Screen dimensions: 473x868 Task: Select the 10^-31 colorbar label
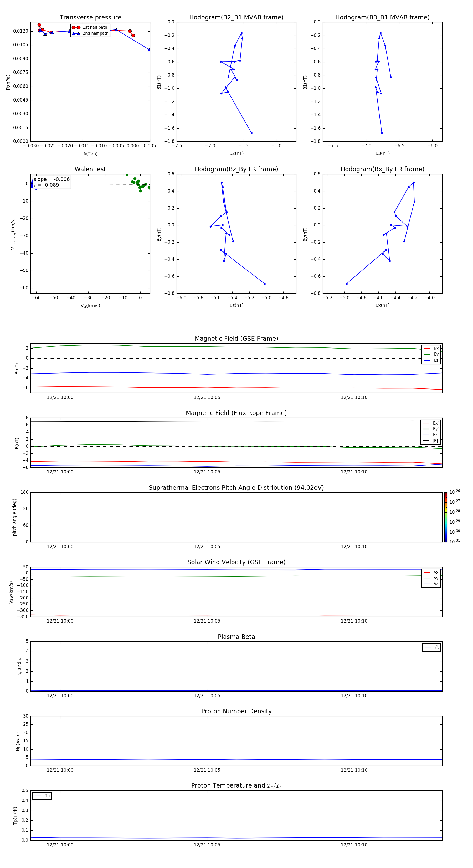coord(455,542)
